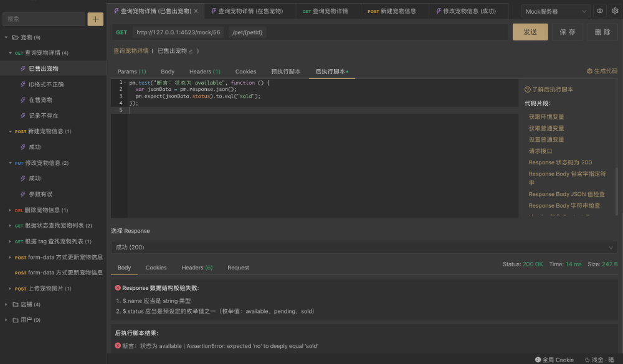Open the 成功 (200) response dropdown
The width and height of the screenshot is (623, 364).
(364, 248)
